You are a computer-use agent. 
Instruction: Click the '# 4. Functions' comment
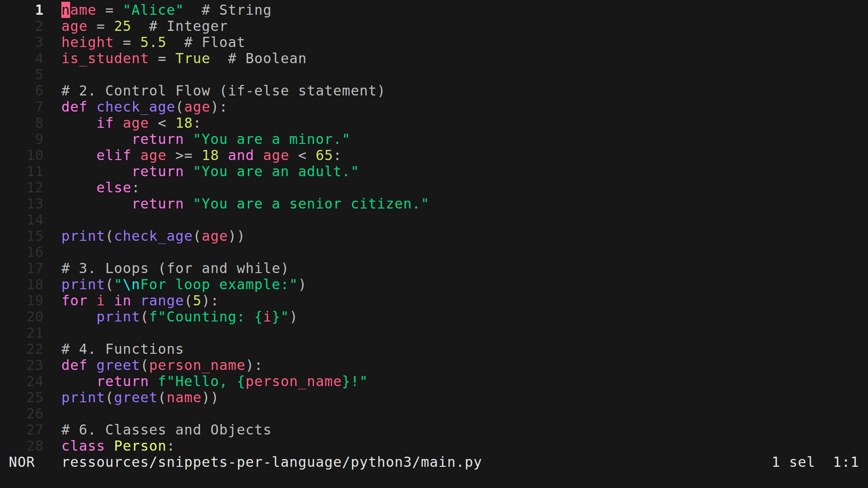pyautogui.click(x=123, y=349)
